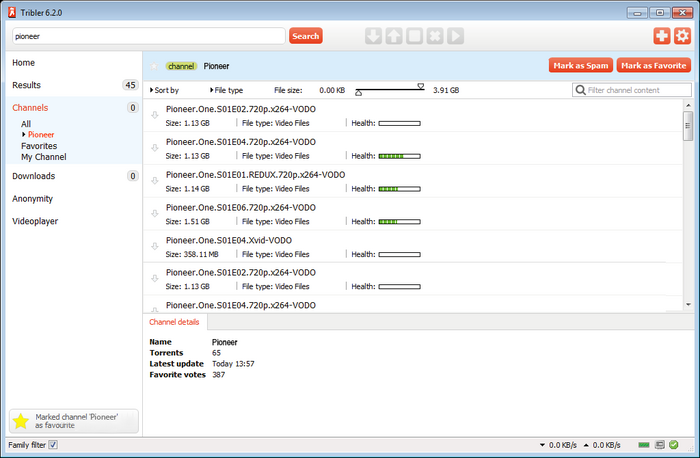This screenshot has height=458, width=700.
Task: Click the minimum file size slider handle
Action: (358, 93)
